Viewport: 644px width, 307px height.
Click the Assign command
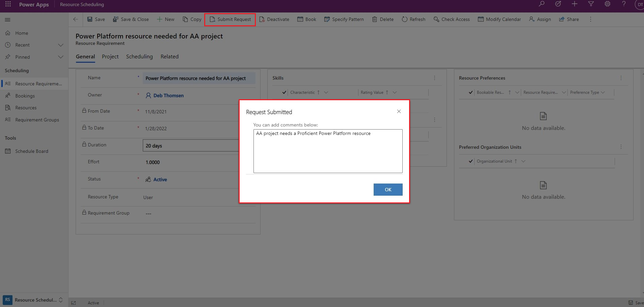(x=540, y=19)
